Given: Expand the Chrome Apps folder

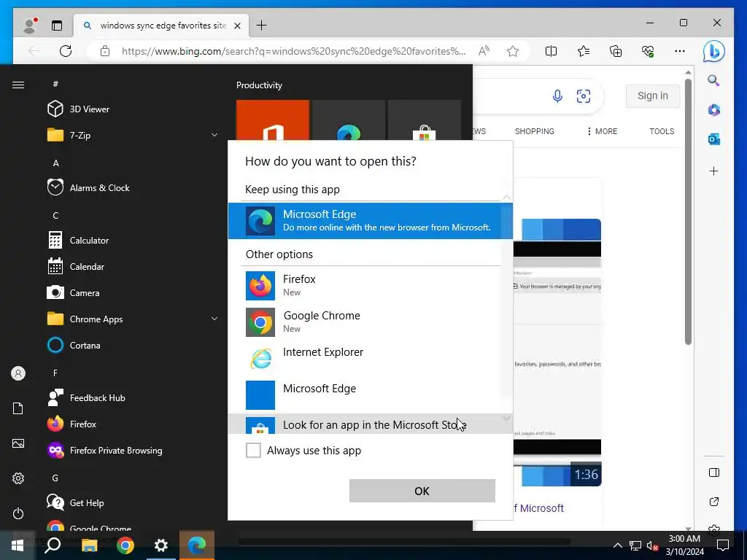Looking at the screenshot, I should 133,319.
